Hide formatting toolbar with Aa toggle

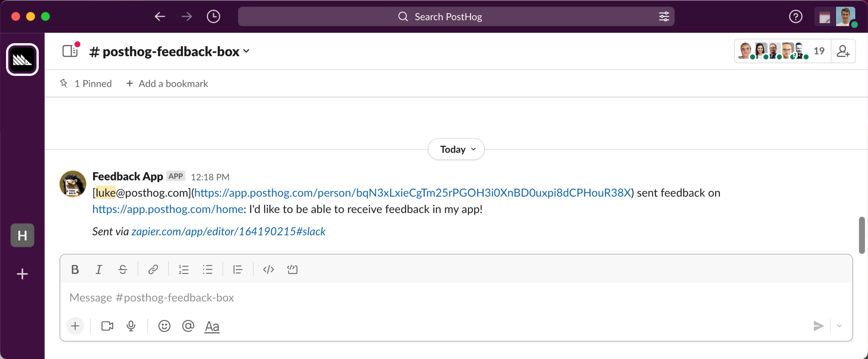(x=212, y=326)
